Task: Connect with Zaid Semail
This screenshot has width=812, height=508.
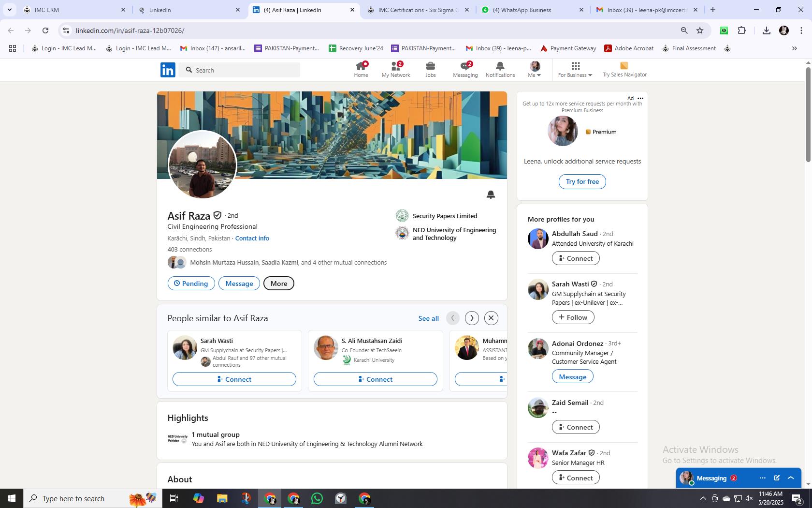Action: coord(576,427)
